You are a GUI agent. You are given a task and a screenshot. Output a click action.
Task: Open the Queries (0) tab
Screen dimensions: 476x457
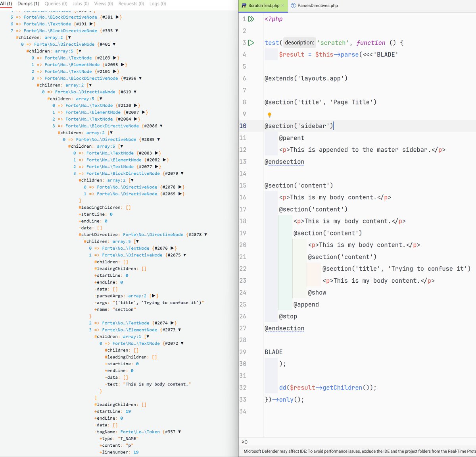[56, 4]
